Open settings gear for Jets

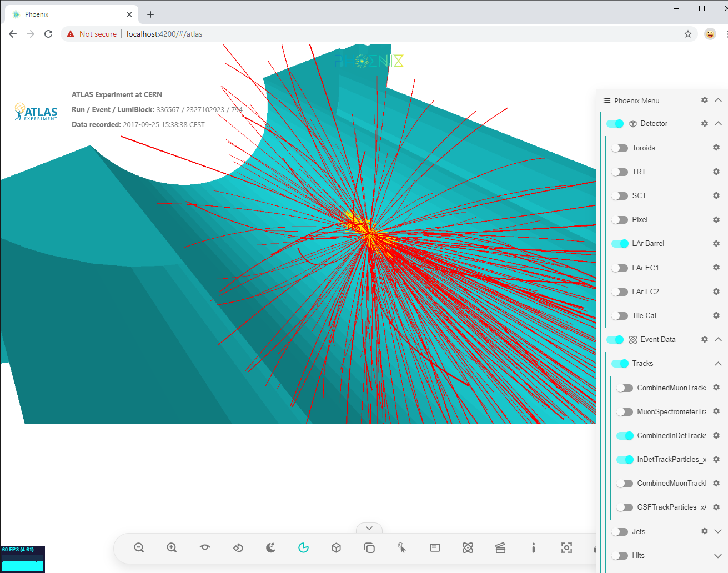pos(704,531)
